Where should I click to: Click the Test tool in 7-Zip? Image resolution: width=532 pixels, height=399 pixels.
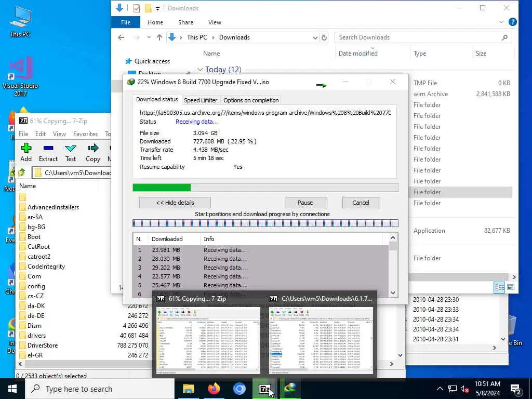tap(71, 152)
